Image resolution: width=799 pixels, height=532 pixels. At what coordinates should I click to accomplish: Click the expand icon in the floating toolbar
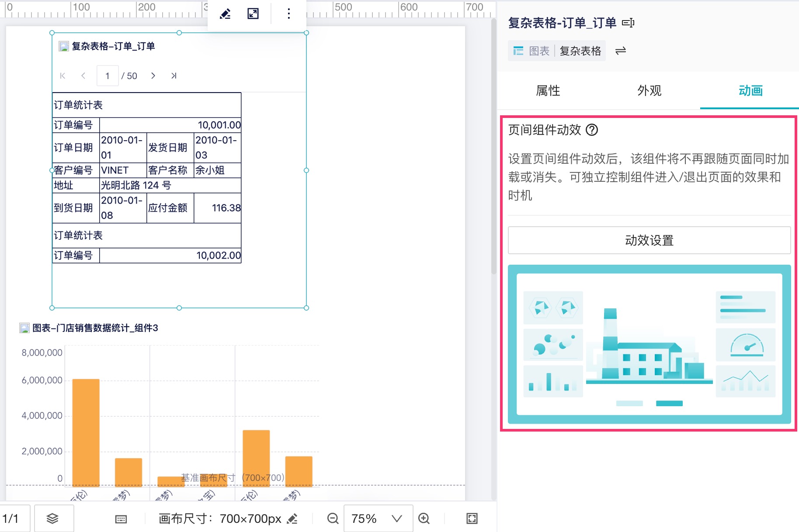pyautogui.click(x=253, y=14)
